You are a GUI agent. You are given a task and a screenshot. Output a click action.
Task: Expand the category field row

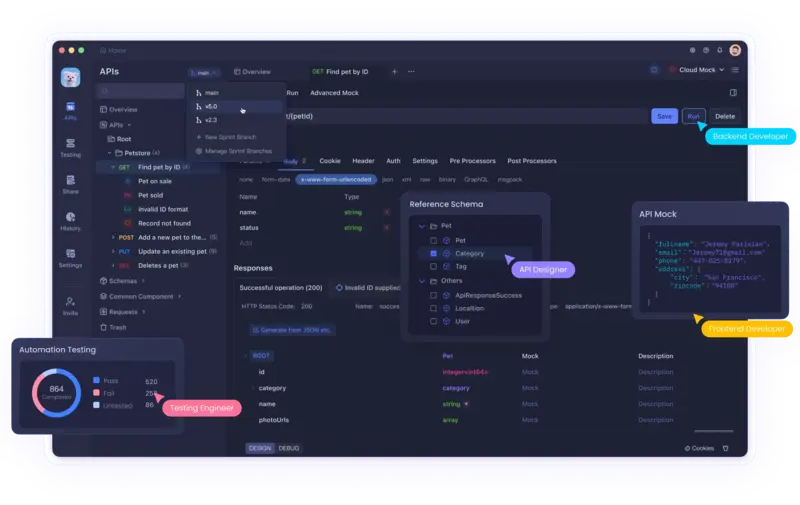(x=253, y=388)
